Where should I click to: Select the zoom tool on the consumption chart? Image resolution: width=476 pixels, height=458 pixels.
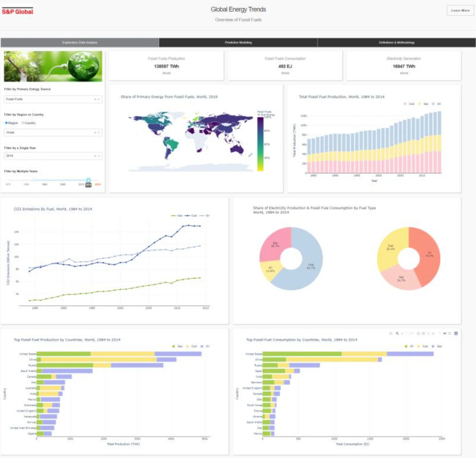point(397,334)
